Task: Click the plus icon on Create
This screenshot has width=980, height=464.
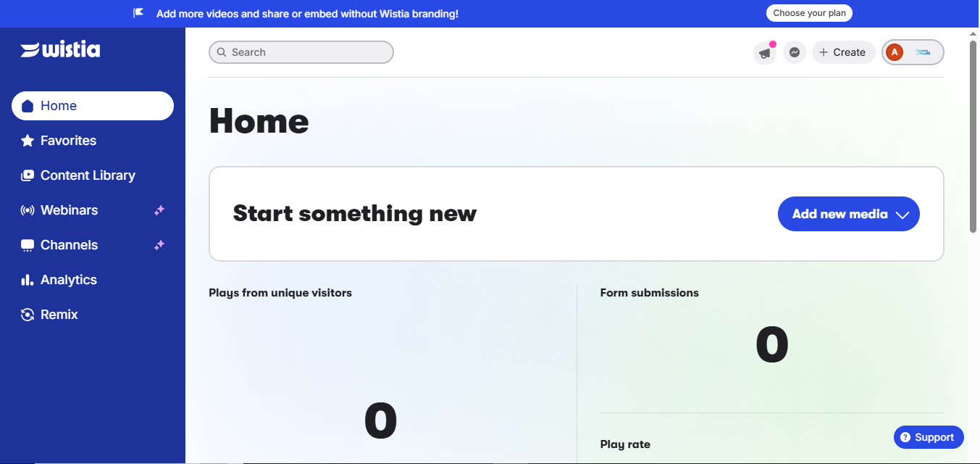Action: click(824, 52)
